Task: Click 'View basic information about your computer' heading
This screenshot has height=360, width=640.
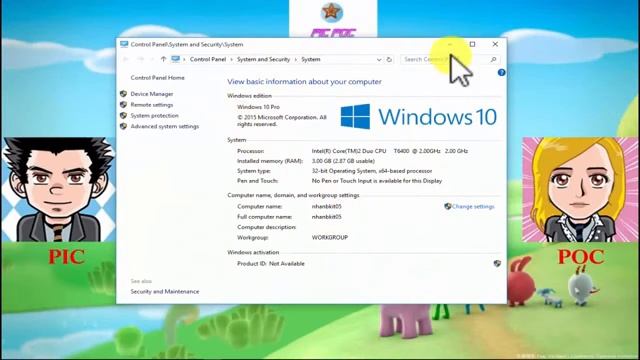Action: (304, 82)
